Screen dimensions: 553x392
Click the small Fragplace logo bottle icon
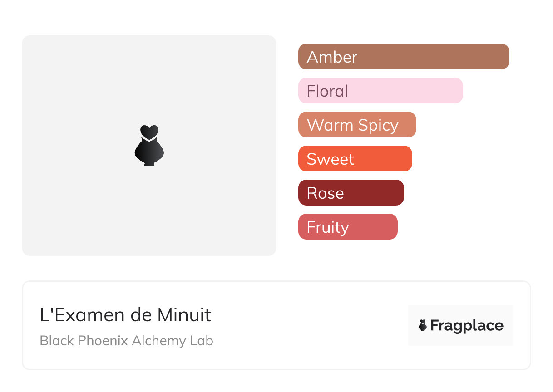(x=423, y=325)
